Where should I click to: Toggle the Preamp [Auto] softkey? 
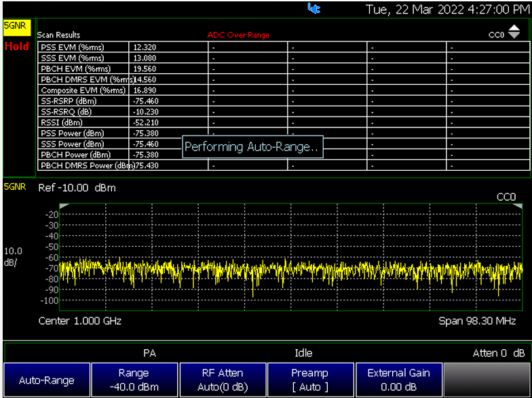point(311,380)
